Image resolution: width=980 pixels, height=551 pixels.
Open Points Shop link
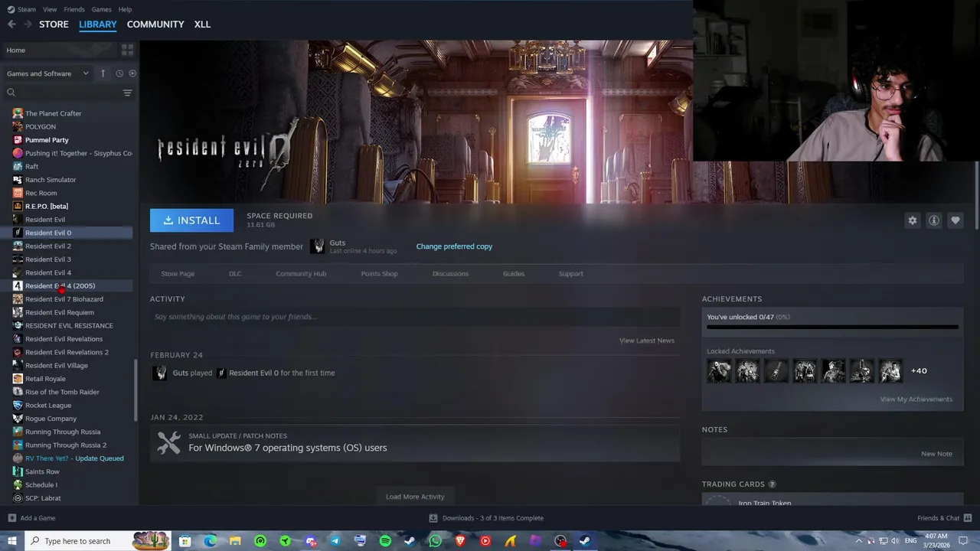point(379,273)
